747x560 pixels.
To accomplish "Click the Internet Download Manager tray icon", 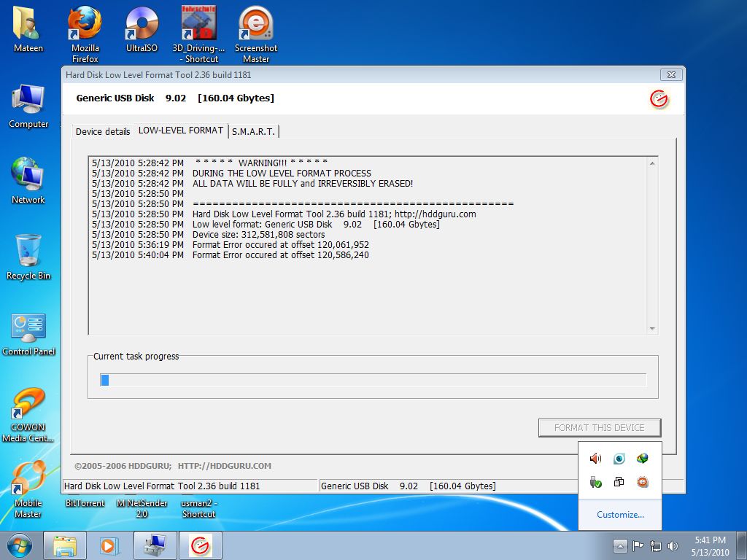I will point(642,459).
